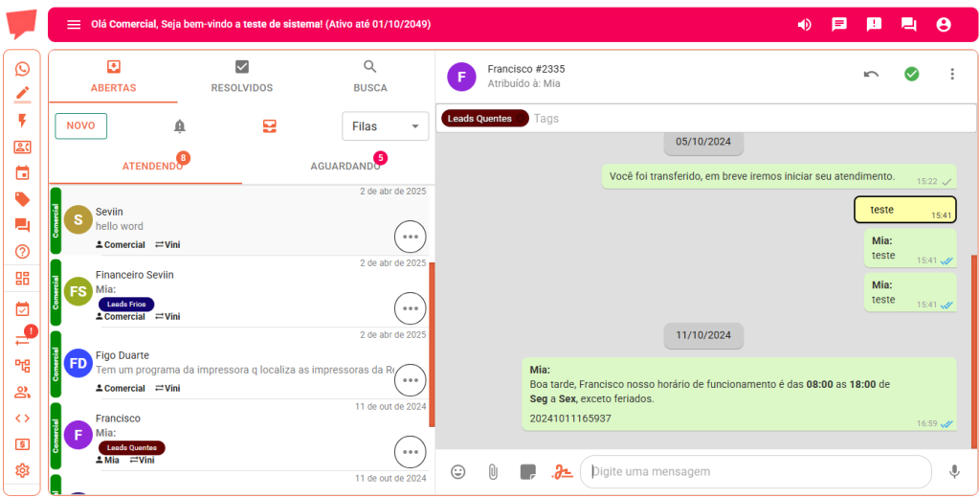Expand the Filas dropdown
Viewport: 980px width, 498px height.
[x=386, y=126]
